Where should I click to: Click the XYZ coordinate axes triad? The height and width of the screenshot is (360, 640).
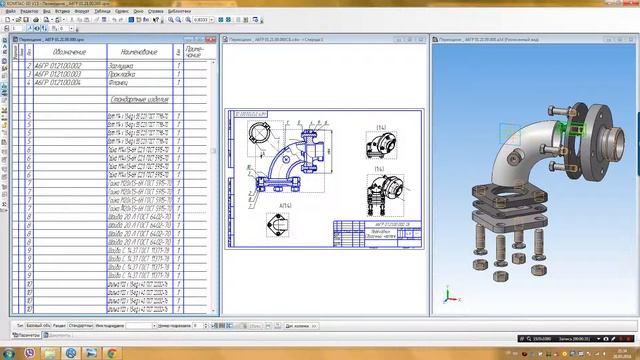[450, 296]
